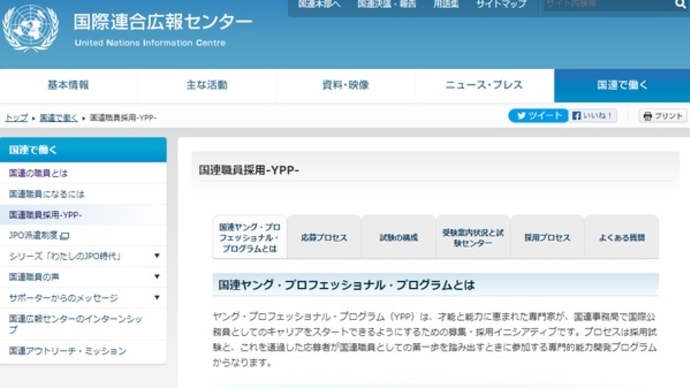Viewport: 690px width, 388px height.
Task: Go to トップ breadcrumb link
Action: pos(16,117)
